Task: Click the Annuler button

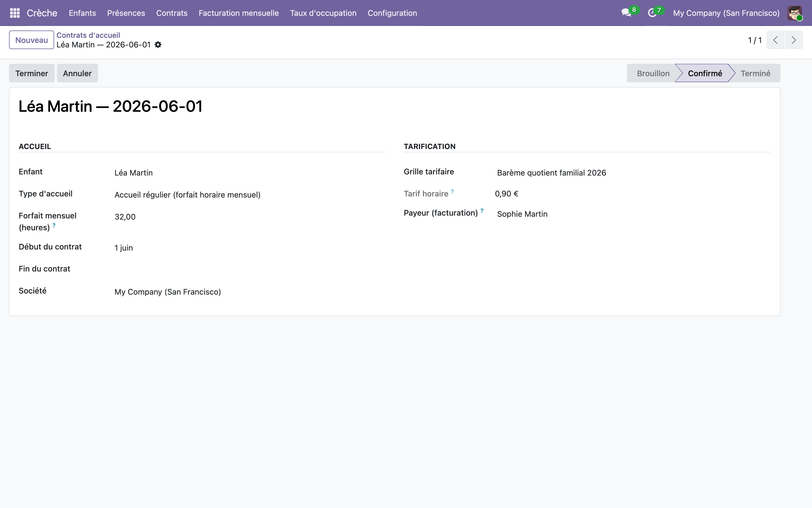Action: pos(77,73)
